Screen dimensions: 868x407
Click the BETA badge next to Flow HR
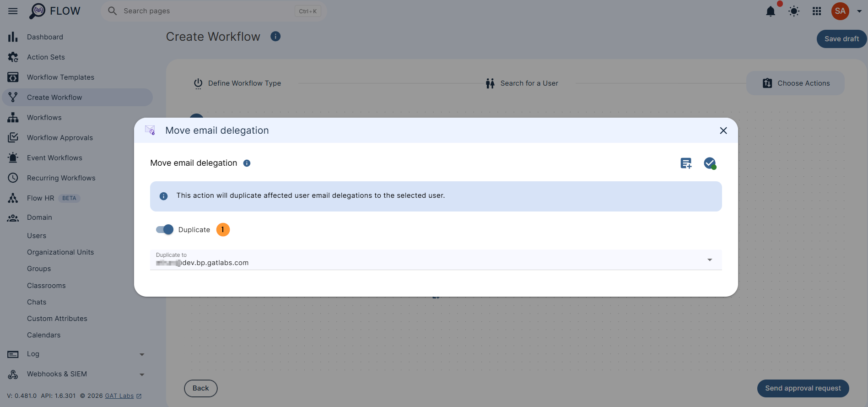click(x=69, y=198)
